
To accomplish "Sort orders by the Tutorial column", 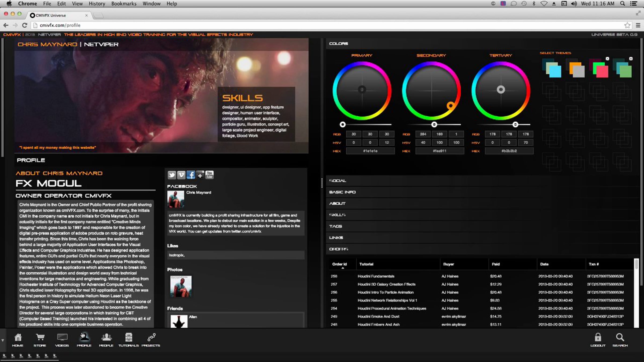I will coord(398,264).
